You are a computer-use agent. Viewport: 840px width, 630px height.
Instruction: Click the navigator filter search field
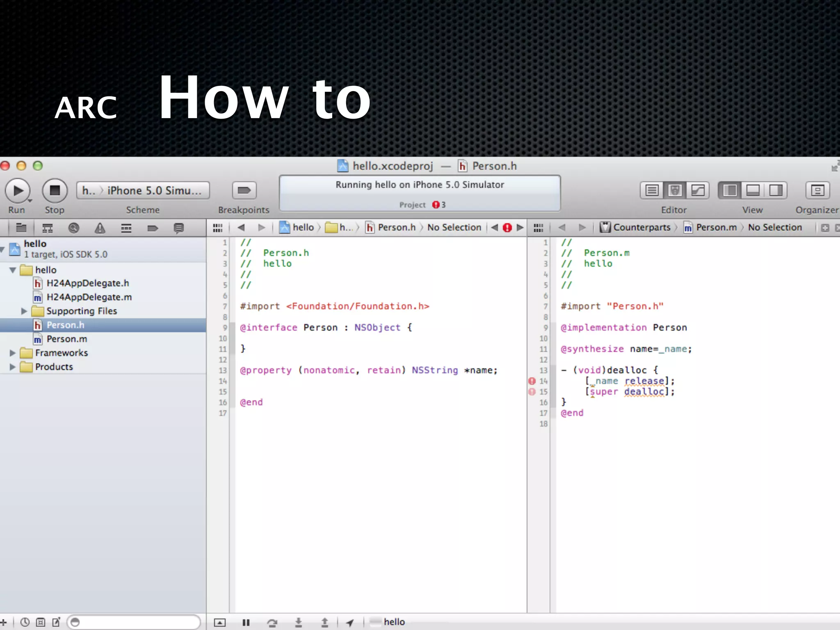(x=135, y=622)
